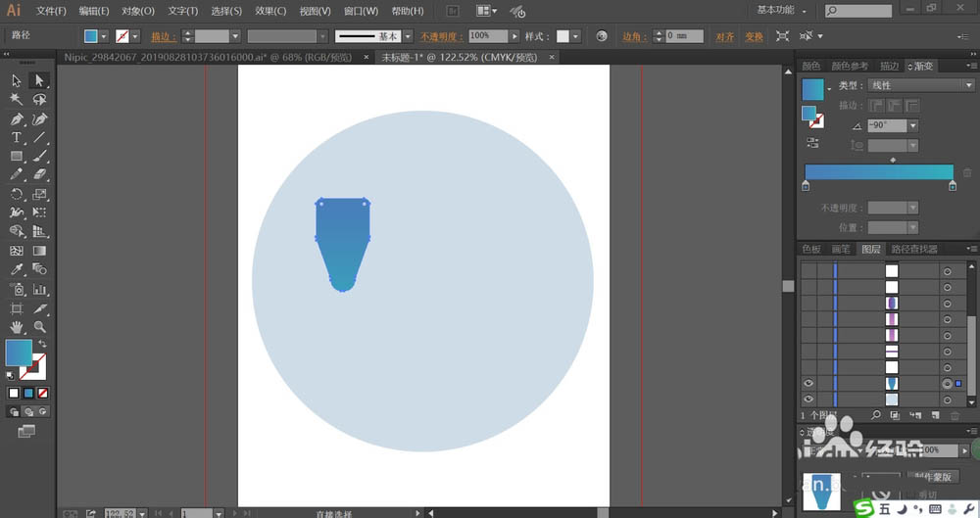
Task: Select the Free Transform tool
Action: click(x=39, y=213)
